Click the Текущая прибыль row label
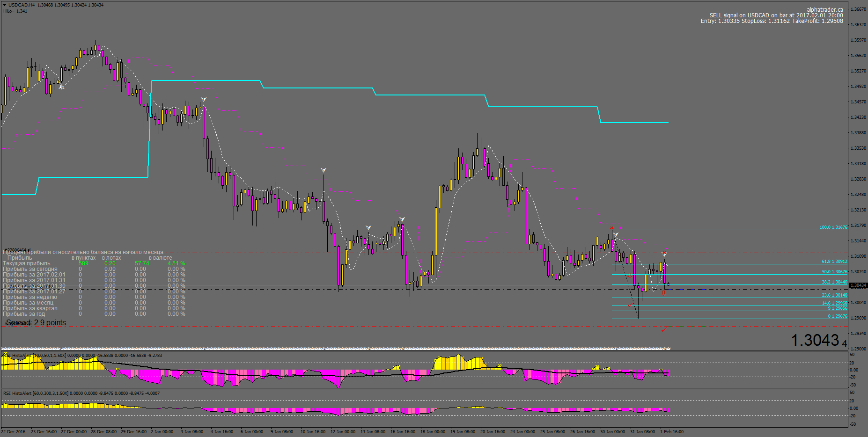 27,263
